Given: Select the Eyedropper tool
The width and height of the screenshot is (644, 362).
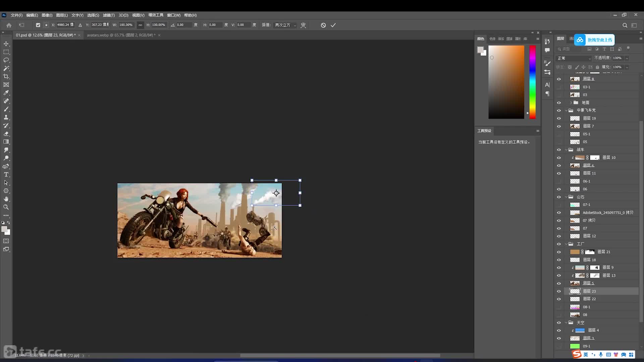Looking at the screenshot, I should (x=6, y=93).
